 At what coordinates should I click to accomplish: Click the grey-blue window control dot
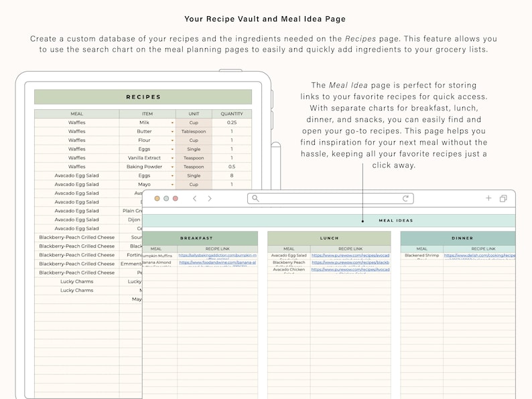pos(166,199)
